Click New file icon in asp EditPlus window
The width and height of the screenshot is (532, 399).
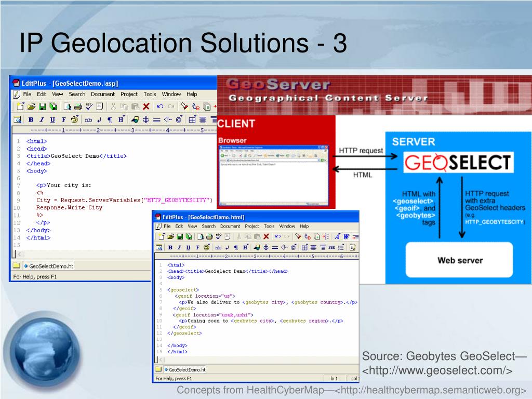[x=20, y=107]
